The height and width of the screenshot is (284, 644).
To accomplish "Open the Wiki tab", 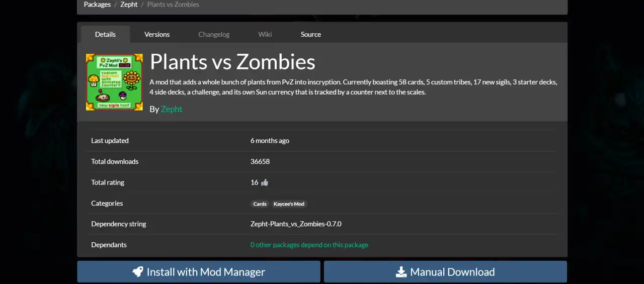I will [265, 34].
